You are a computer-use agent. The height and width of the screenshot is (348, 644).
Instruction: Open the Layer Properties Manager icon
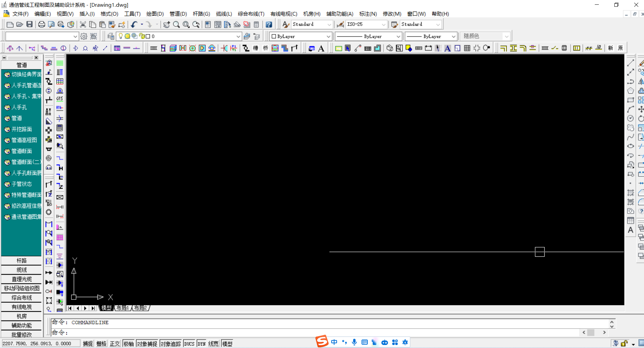(111, 36)
